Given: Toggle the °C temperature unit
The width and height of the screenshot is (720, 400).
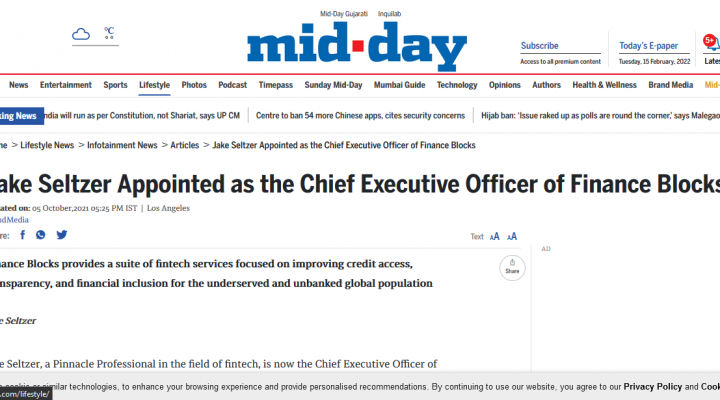Looking at the screenshot, I should (109, 33).
